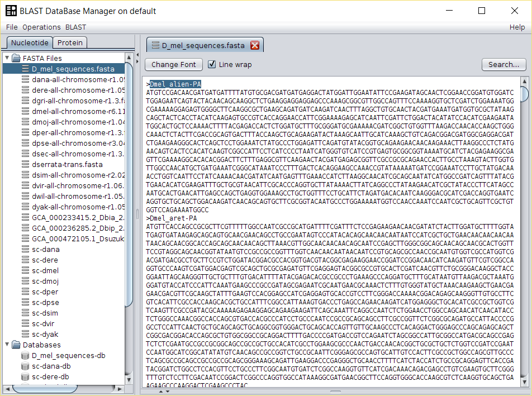Click the file icon next to dserrata-trans.fasta
The image size is (532, 396).
pyautogui.click(x=25, y=165)
